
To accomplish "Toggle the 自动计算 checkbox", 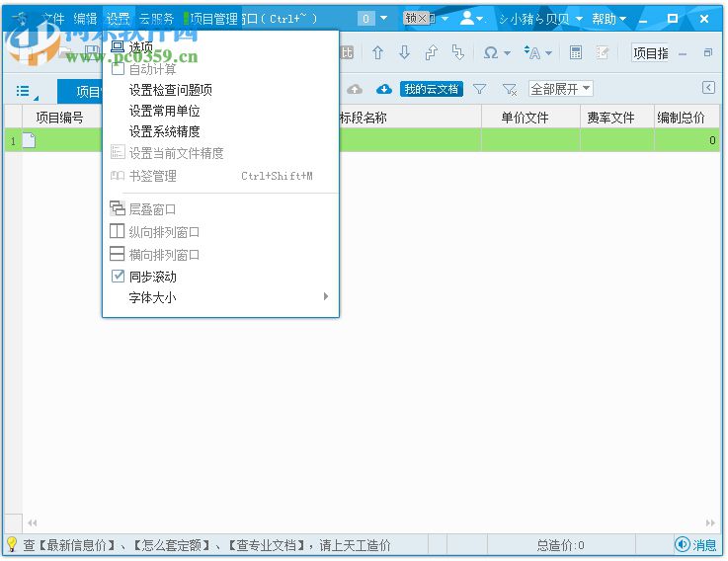I will [x=118, y=69].
